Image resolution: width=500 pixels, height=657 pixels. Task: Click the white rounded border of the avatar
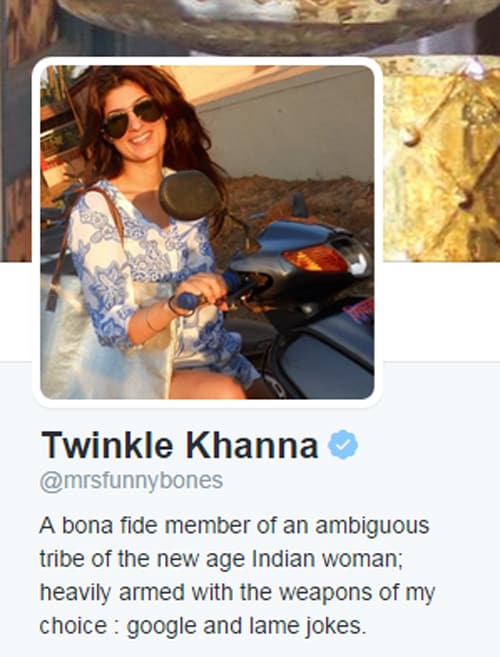(x=207, y=60)
